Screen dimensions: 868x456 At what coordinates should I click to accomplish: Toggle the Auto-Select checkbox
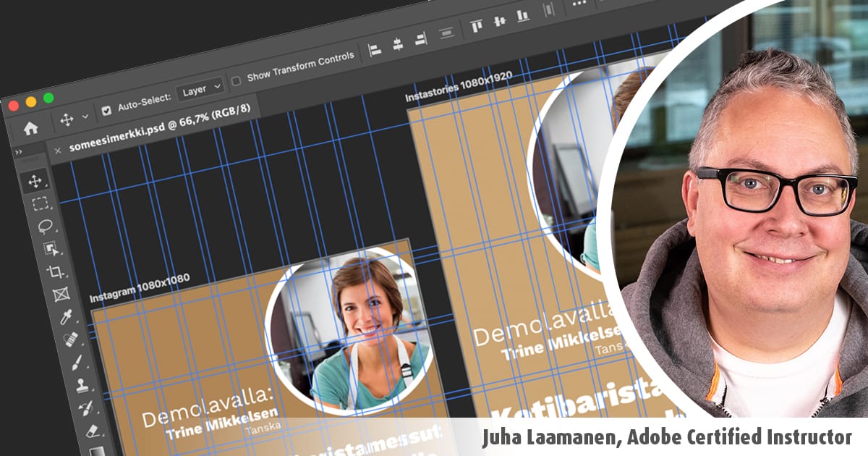pos(107,110)
